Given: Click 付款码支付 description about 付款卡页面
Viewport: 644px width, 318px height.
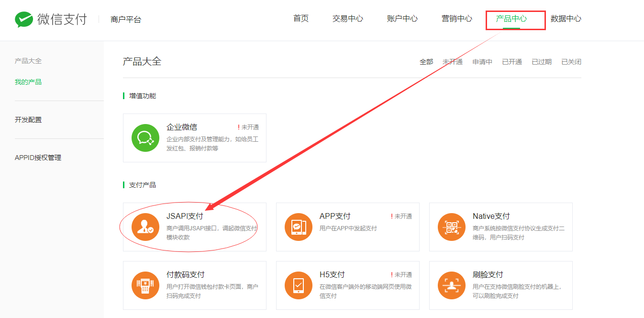Looking at the screenshot, I should 212,291.
